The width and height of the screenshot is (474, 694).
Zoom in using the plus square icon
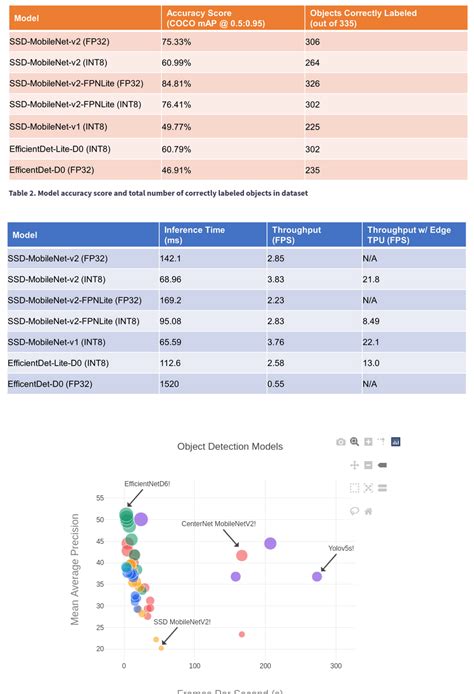click(x=368, y=442)
